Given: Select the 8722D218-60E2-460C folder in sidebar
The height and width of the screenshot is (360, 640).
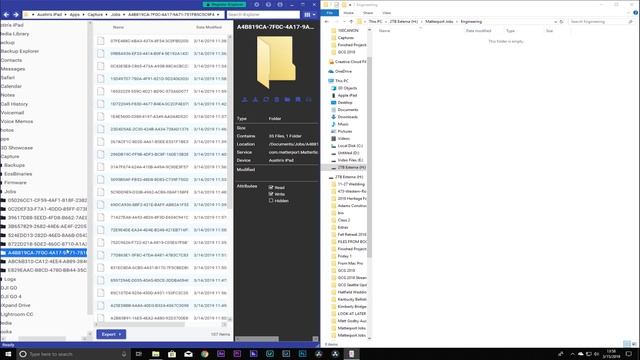Looking at the screenshot, I should tap(47, 244).
